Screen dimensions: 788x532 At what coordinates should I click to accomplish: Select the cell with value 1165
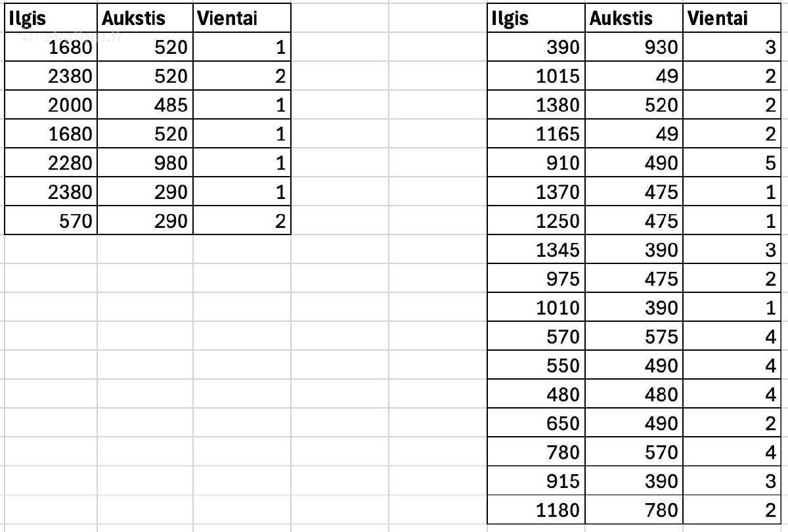(x=536, y=134)
